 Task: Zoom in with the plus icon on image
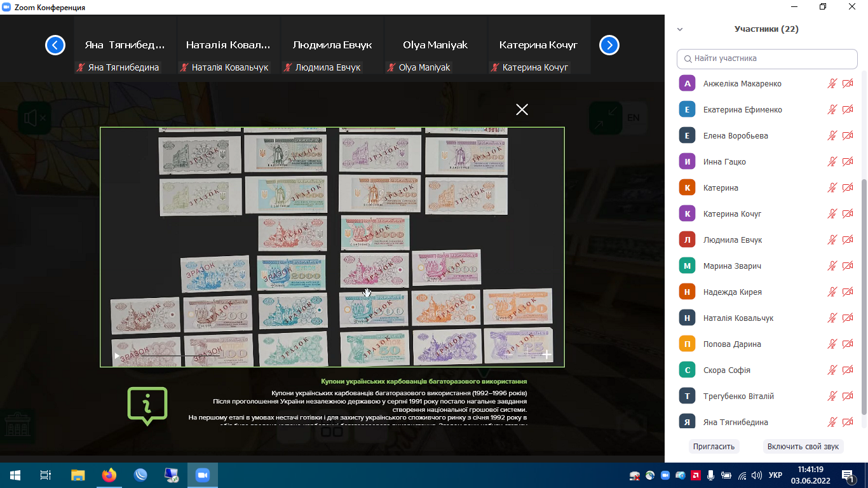546,355
